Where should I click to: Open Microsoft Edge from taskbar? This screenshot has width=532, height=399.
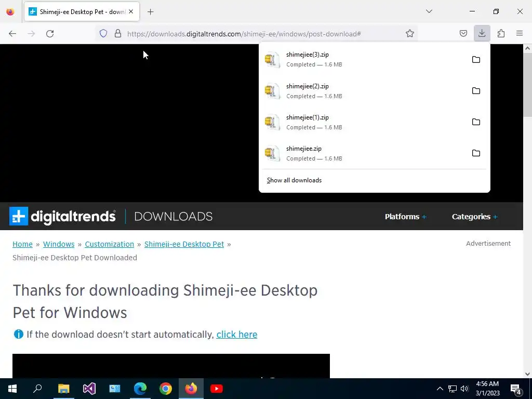tap(140, 389)
